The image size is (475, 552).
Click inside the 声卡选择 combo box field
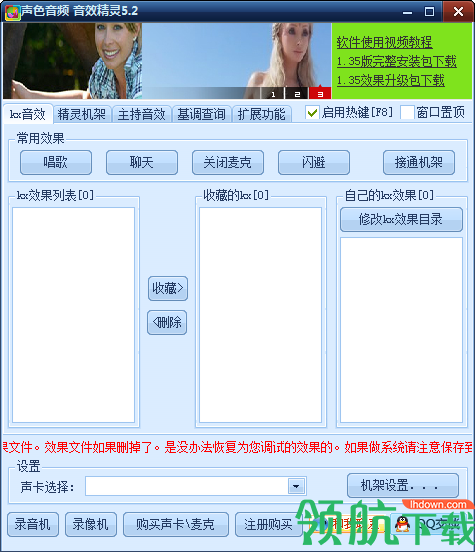[187, 487]
